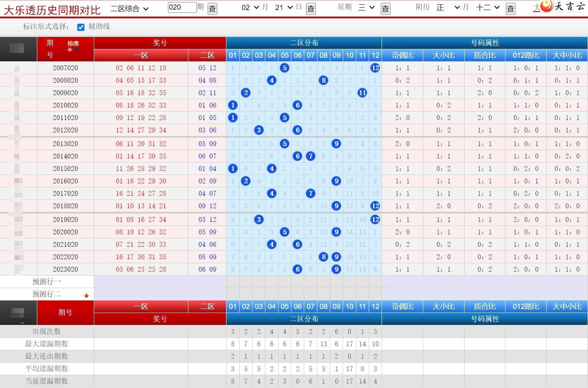Click blue ball 5 in row 2011020
The width and height of the screenshot is (588, 388).
click(x=285, y=118)
